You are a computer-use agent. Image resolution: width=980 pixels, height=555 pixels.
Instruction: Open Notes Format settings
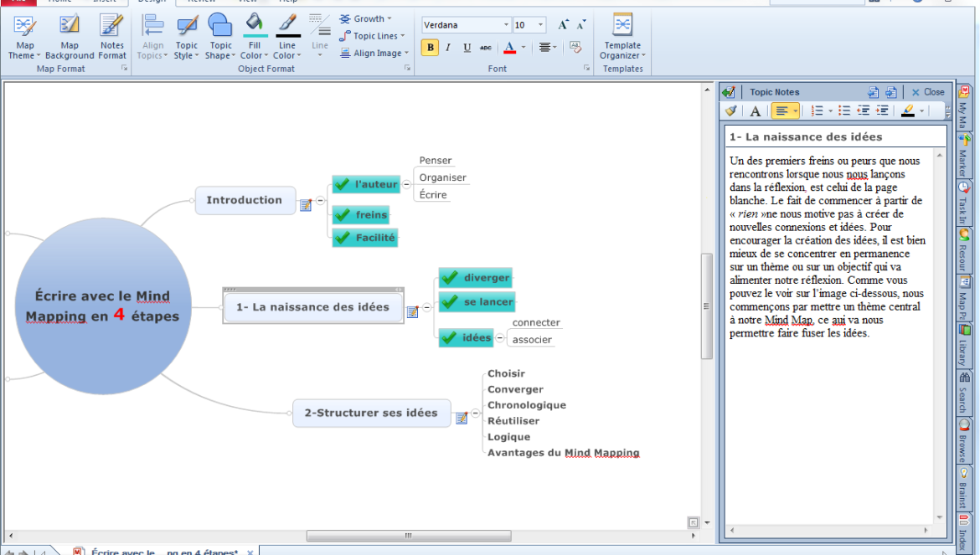(x=112, y=38)
